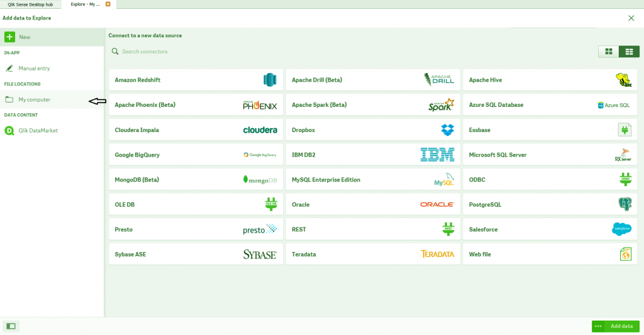644x335 pixels.
Task: Open the three-dots menu beside Add data
Action: pyautogui.click(x=598, y=326)
